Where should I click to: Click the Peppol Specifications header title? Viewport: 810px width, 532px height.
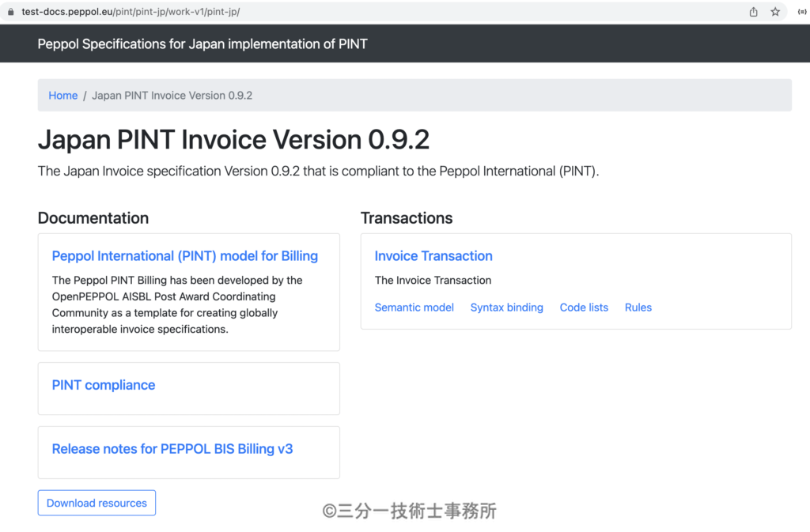point(202,43)
